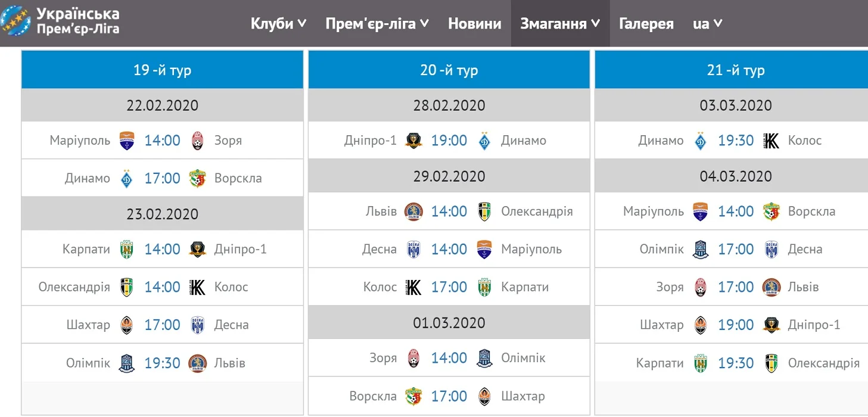Click Olimpik crest in Olimpik–Desna match
Viewport: 868px width, 417px height.
click(701, 249)
